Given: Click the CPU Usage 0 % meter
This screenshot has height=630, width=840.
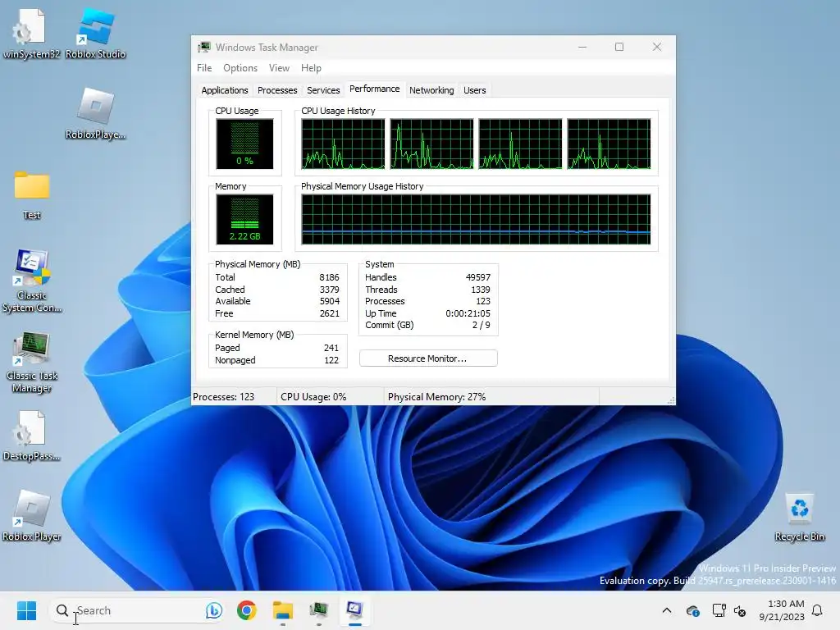Looking at the screenshot, I should coord(244,144).
